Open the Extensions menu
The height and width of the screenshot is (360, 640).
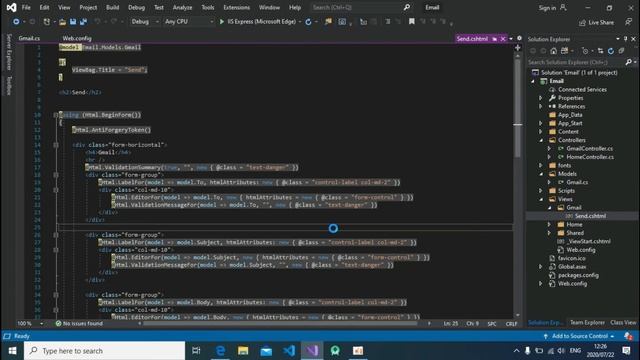pos(236,7)
